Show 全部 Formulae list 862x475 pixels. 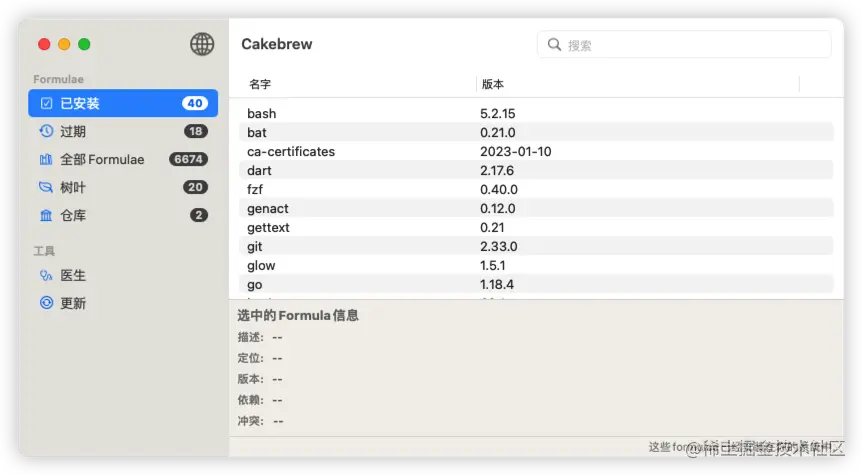point(123,159)
